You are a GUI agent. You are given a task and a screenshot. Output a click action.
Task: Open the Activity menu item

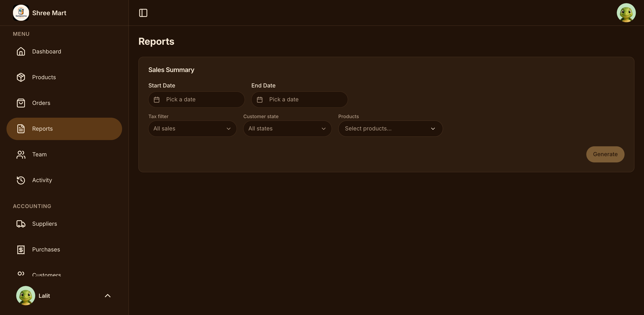coord(64,180)
